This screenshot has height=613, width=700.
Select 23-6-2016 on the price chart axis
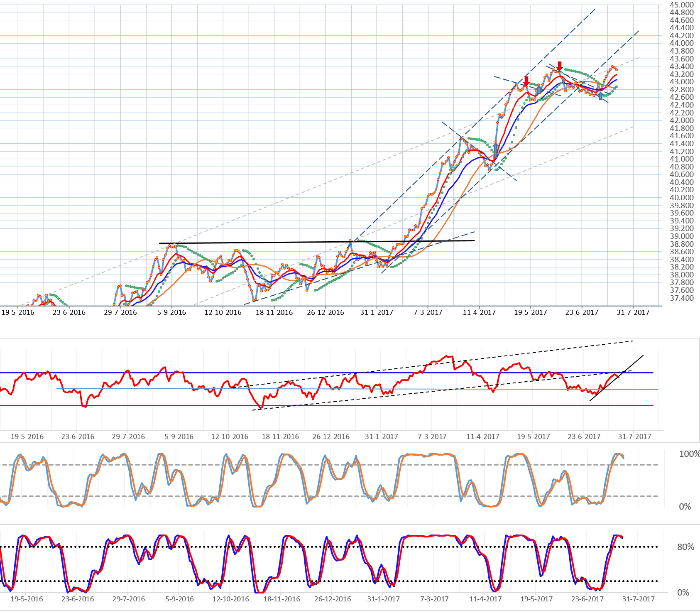69,312
